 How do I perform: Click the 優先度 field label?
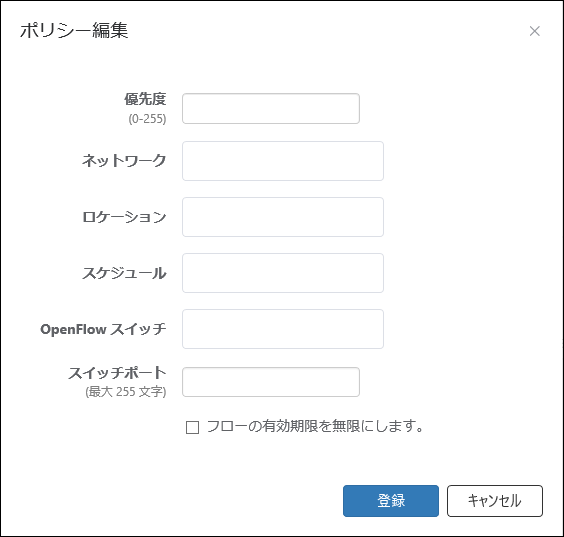[x=145, y=99]
